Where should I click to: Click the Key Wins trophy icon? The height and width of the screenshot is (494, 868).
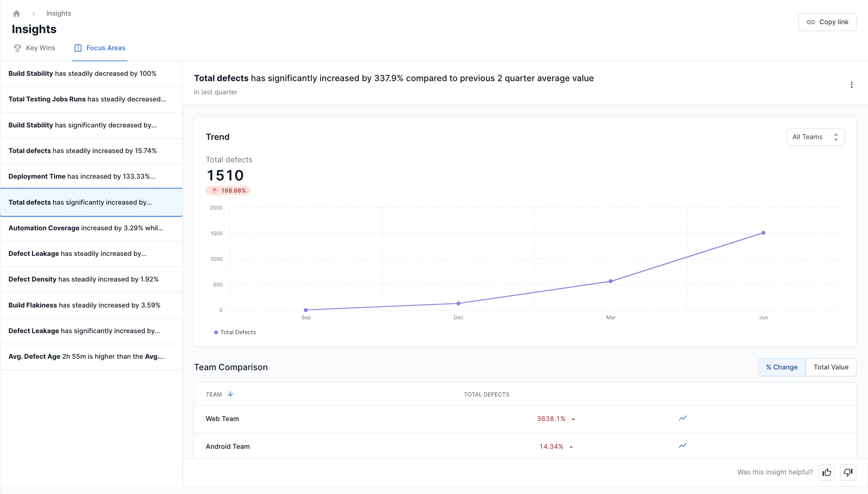tap(17, 48)
